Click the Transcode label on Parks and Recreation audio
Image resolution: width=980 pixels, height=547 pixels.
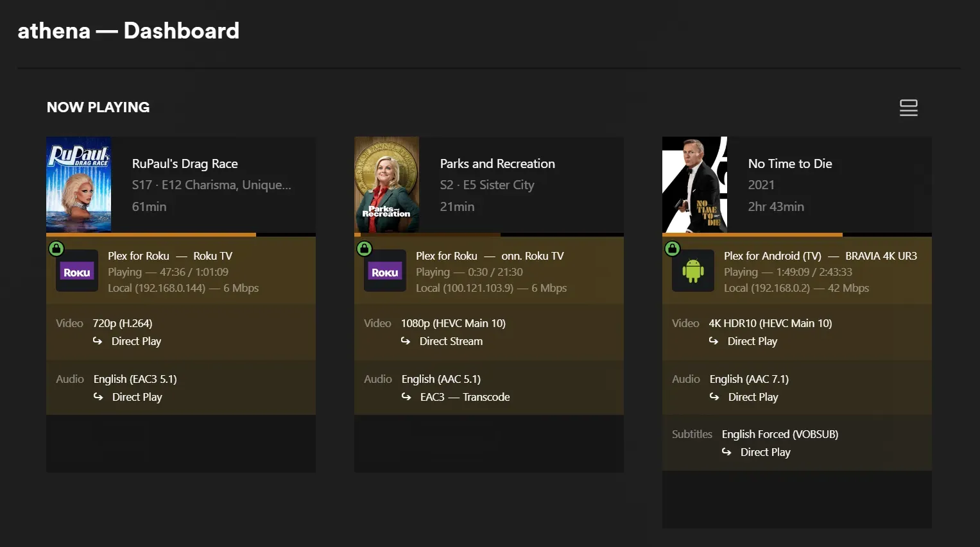click(486, 397)
